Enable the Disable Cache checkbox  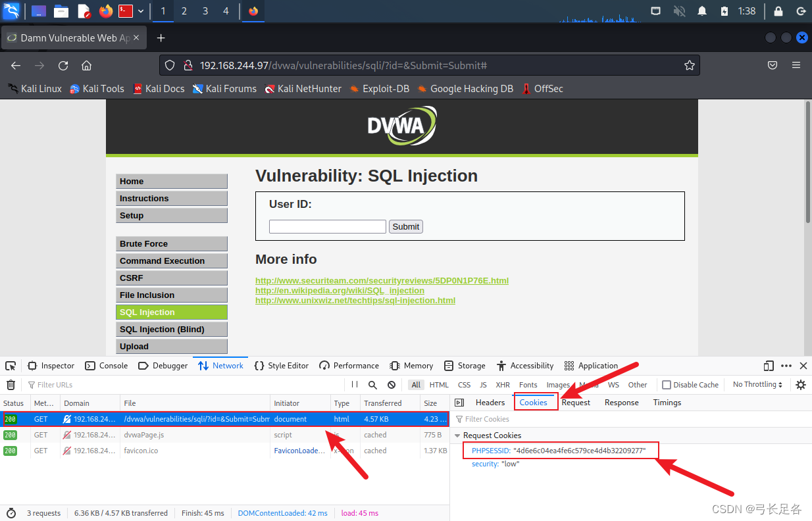click(665, 384)
